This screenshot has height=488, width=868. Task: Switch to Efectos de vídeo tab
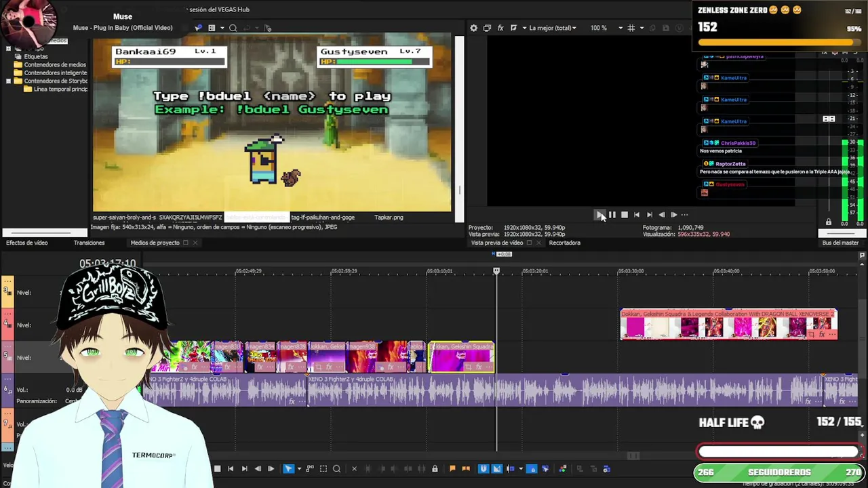tap(27, 243)
